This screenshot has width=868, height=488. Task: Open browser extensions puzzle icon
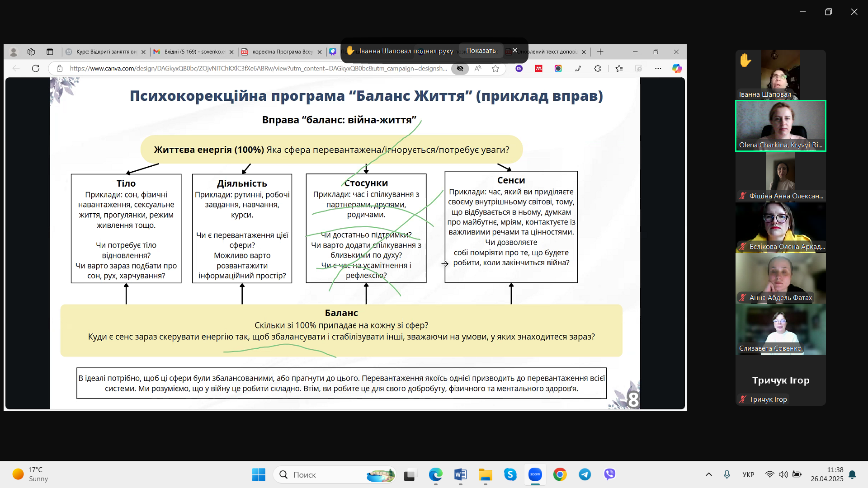(x=598, y=68)
